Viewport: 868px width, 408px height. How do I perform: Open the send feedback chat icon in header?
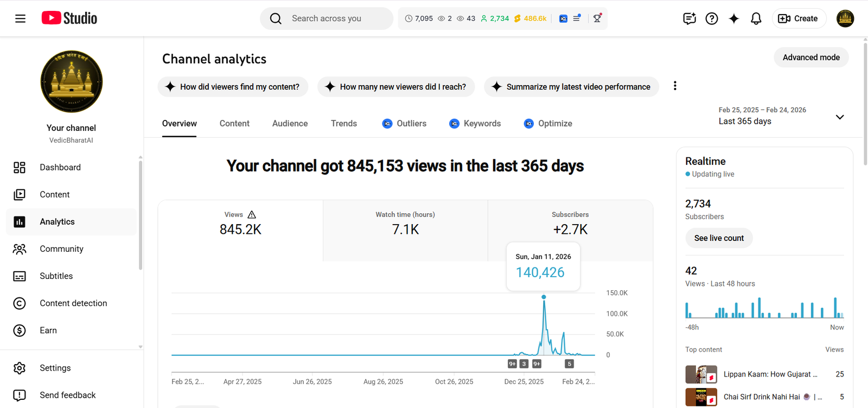pos(689,18)
